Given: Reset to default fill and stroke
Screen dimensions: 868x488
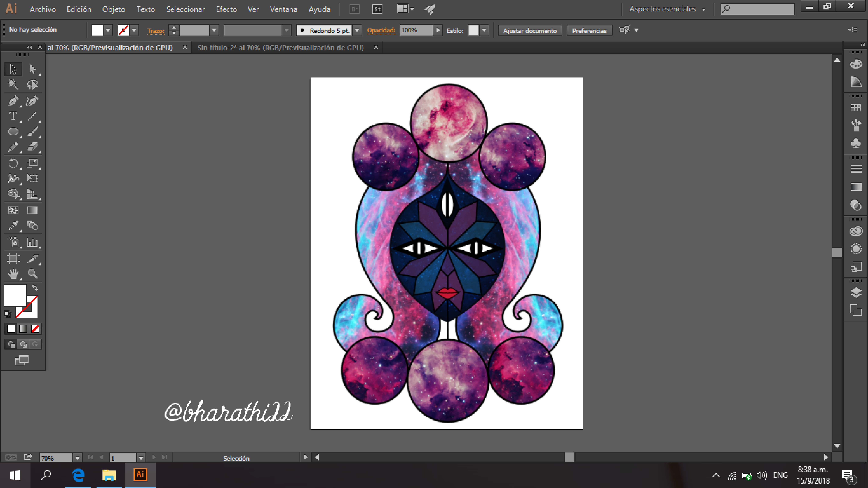Looking at the screenshot, I should [x=7, y=314].
